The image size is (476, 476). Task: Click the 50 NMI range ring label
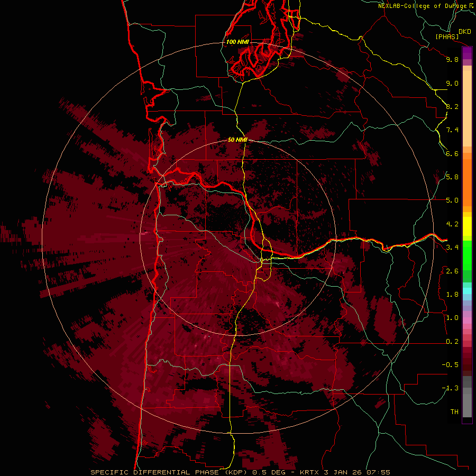(x=237, y=140)
